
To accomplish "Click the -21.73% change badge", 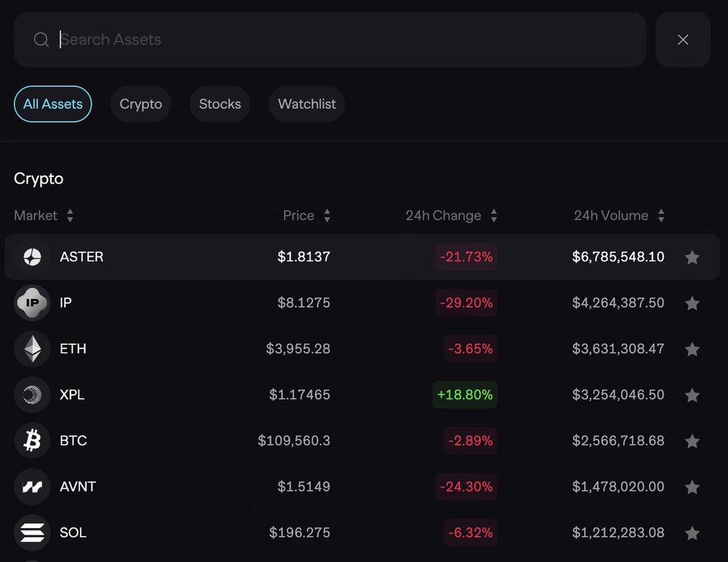I will coord(466,257).
